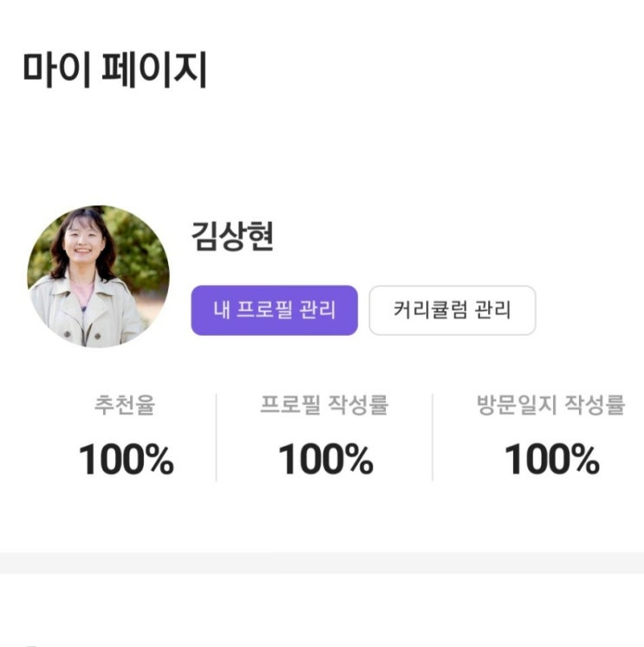Viewport: 644px width, 647px height.
Task: Tap the 방문일지 작성률 stat label
Action: point(550,406)
